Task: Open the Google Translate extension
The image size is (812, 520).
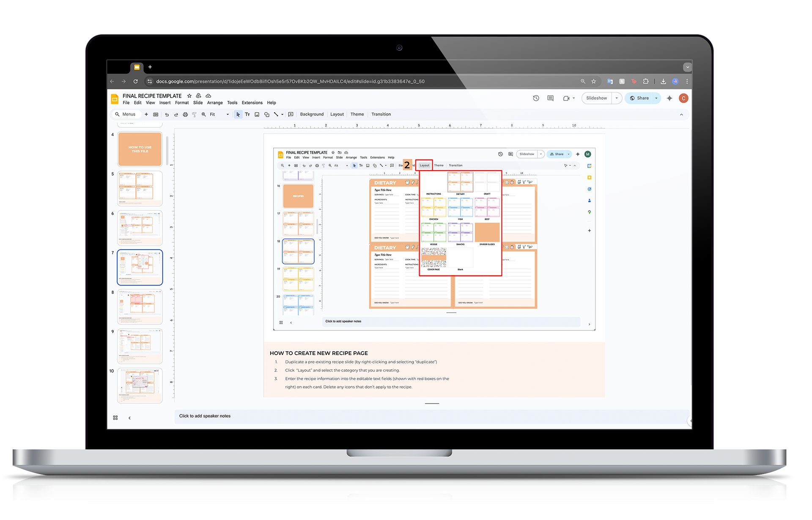Action: tap(610, 81)
